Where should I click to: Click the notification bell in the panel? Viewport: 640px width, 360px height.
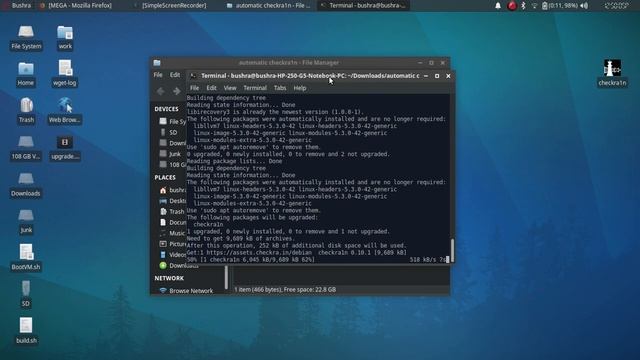[498, 6]
